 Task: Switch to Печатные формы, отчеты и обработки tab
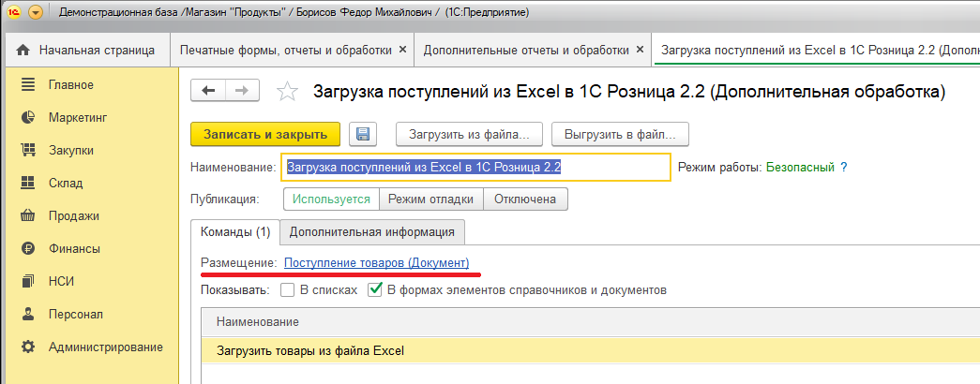[x=286, y=50]
